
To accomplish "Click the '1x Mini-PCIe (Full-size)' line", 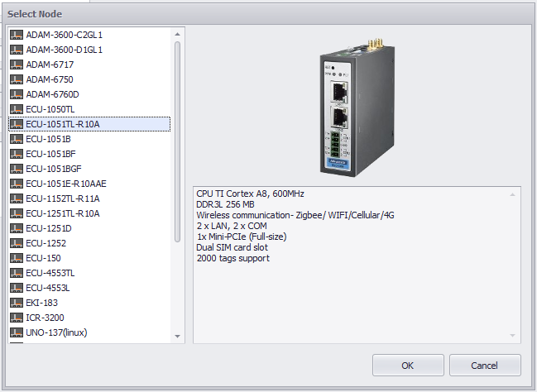I will 242,237.
